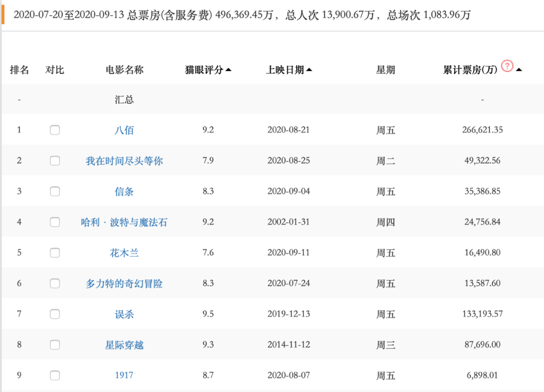Click the 对比 column header

(x=55, y=70)
